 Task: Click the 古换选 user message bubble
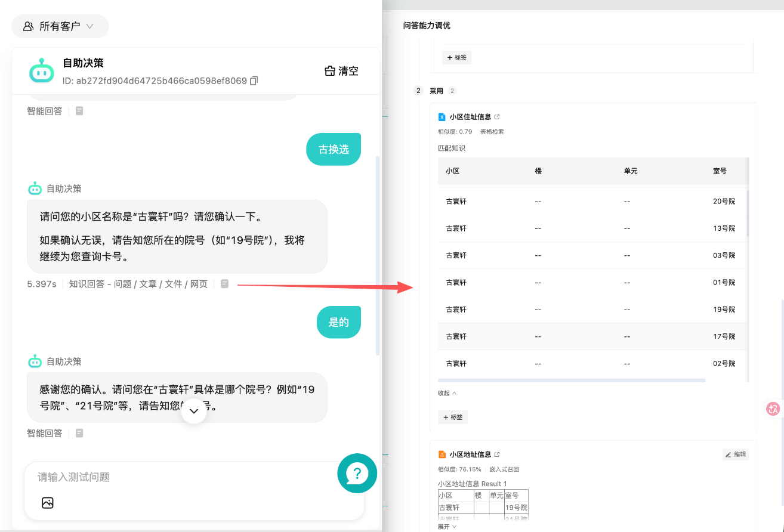coord(334,149)
